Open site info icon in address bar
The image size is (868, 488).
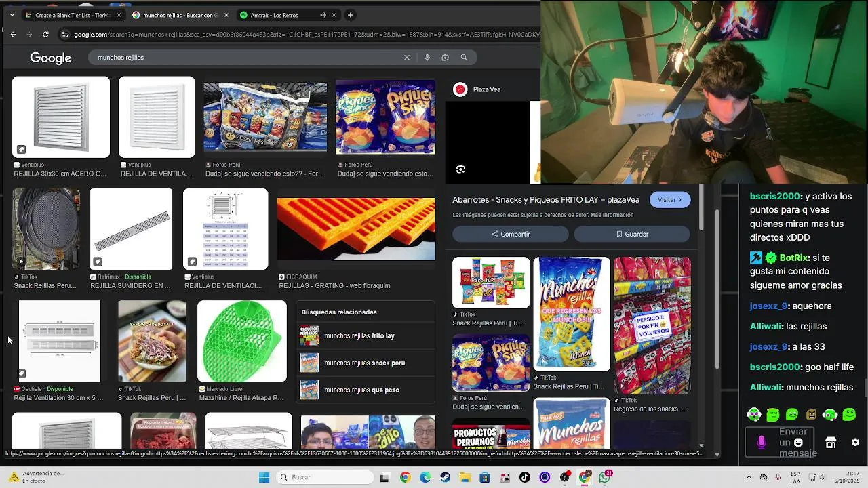coord(64,35)
